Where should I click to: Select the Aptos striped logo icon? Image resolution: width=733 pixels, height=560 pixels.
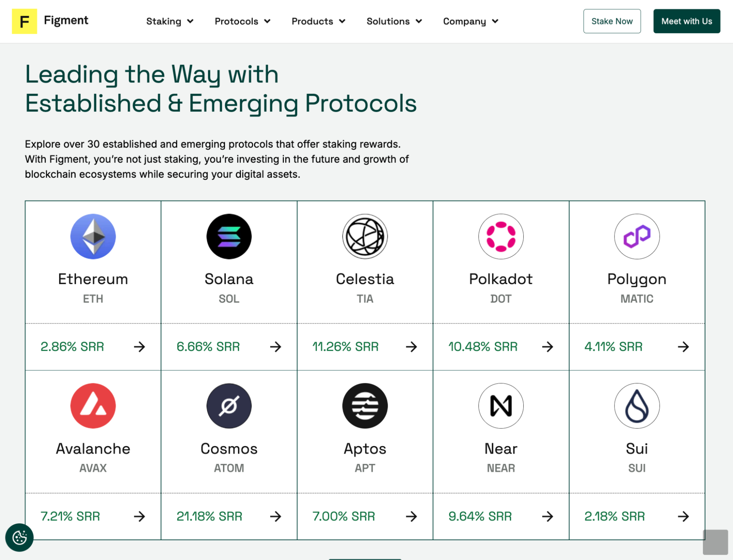pyautogui.click(x=365, y=406)
